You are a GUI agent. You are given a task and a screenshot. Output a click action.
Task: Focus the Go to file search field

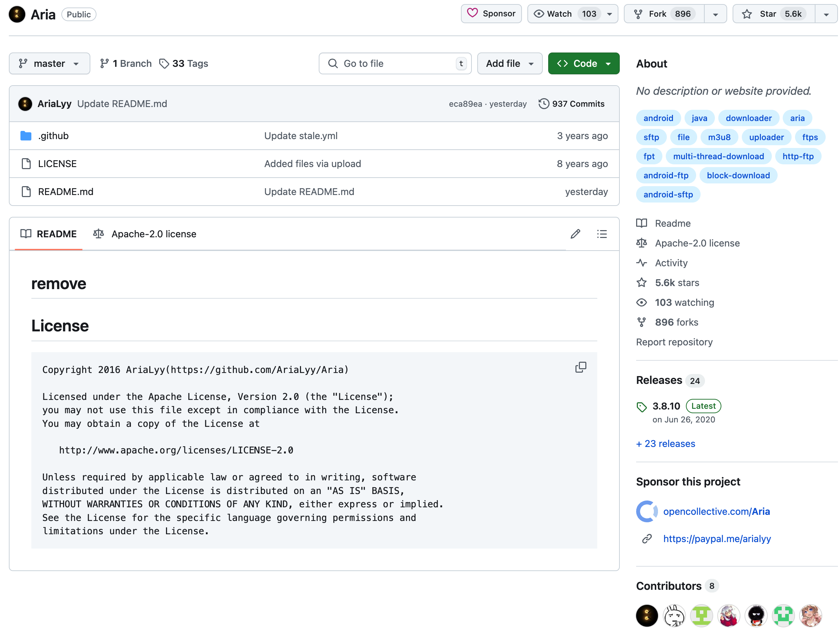click(395, 63)
